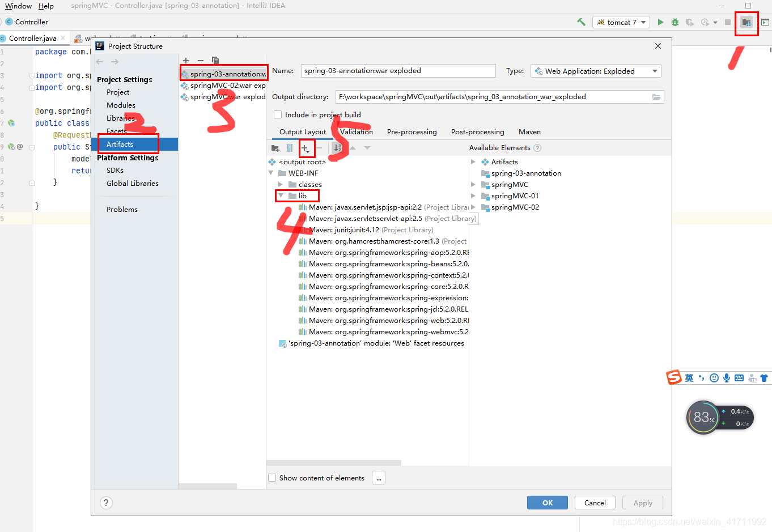Viewport: 772px width, 532px height.
Task: Move element up with the up triangle icon
Action: (x=353, y=148)
